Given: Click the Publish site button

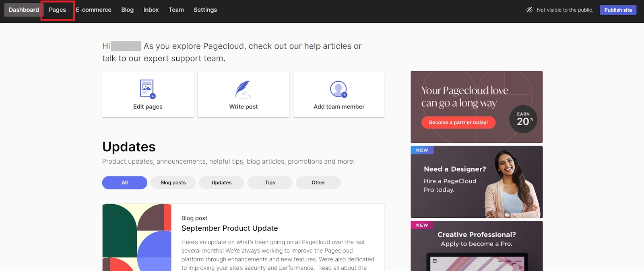Looking at the screenshot, I should pos(618,10).
